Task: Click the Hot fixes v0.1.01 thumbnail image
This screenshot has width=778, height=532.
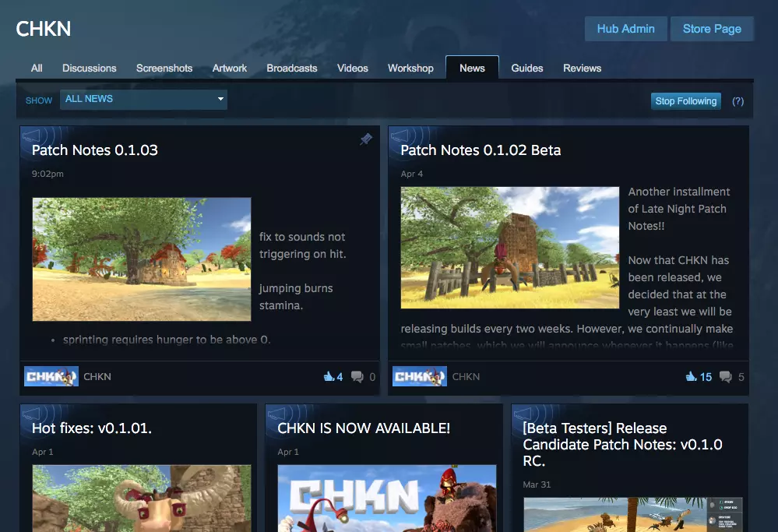Action: (142, 499)
